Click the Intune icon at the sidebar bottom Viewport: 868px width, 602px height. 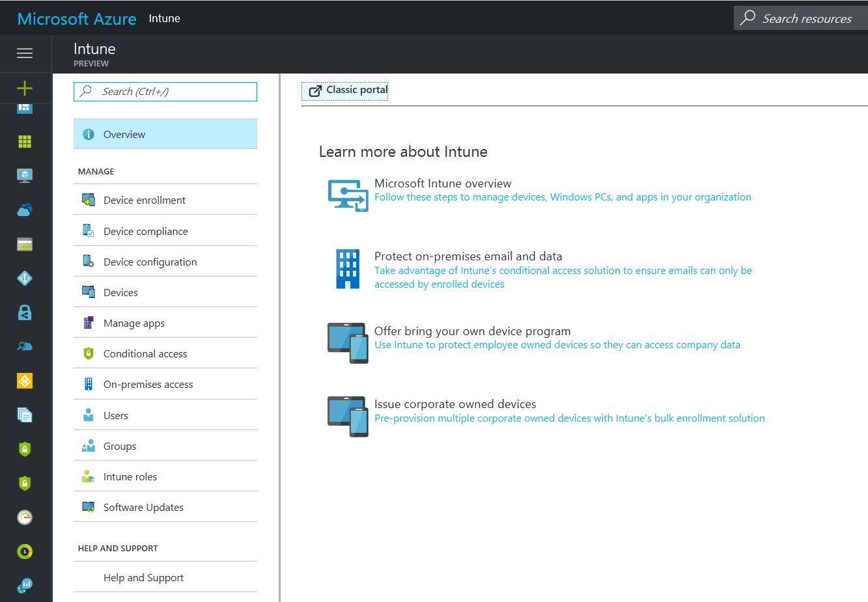(25, 585)
